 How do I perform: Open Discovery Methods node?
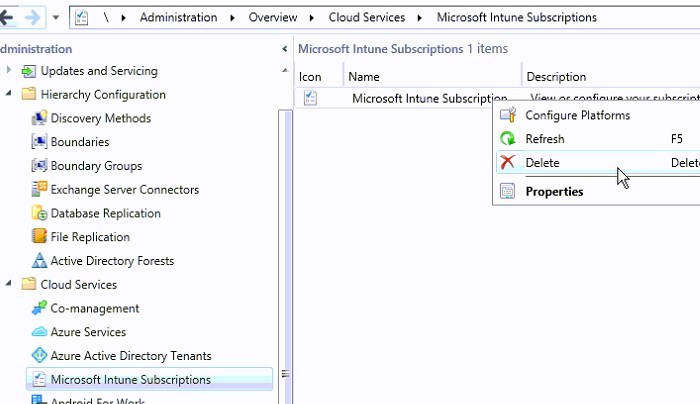tap(101, 118)
